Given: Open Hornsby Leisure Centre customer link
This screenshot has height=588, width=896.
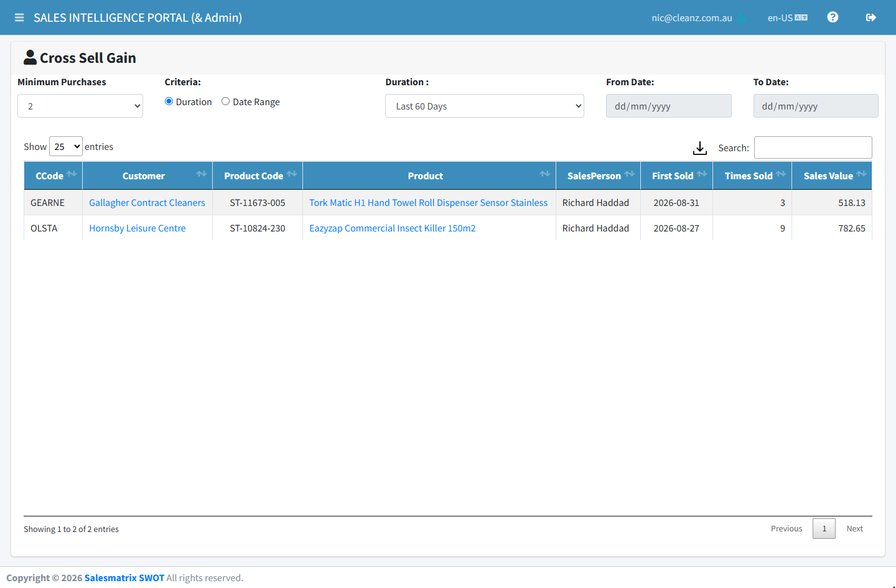Looking at the screenshot, I should click(x=138, y=228).
